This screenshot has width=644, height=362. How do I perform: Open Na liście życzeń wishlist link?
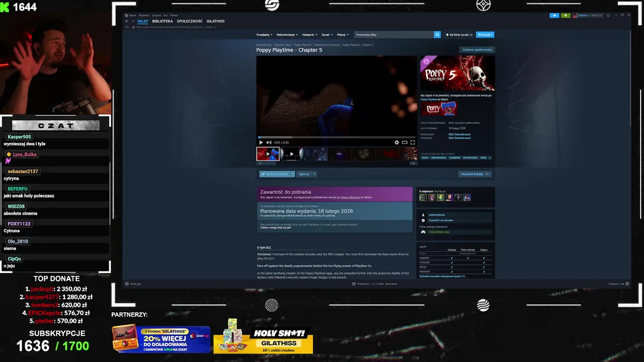tap(459, 35)
